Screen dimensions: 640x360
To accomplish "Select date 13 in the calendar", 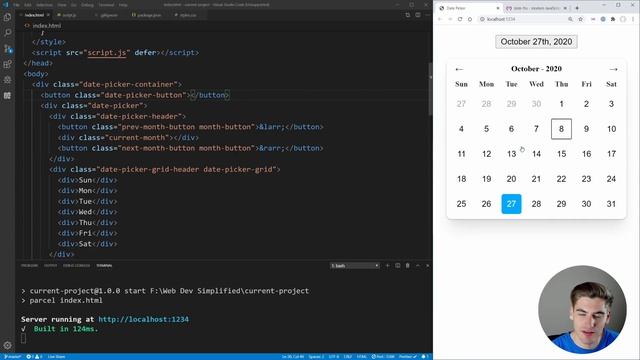I will click(511, 154).
